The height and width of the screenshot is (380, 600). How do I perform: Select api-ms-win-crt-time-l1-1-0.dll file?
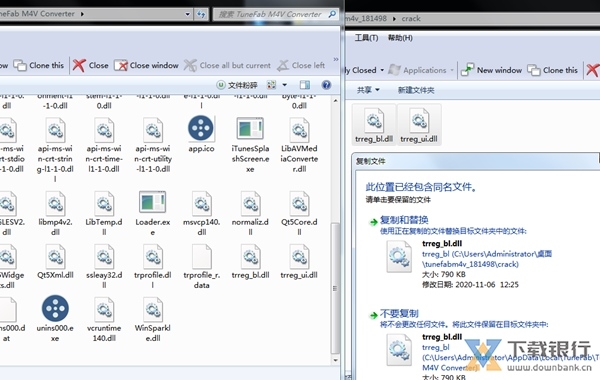104,144
